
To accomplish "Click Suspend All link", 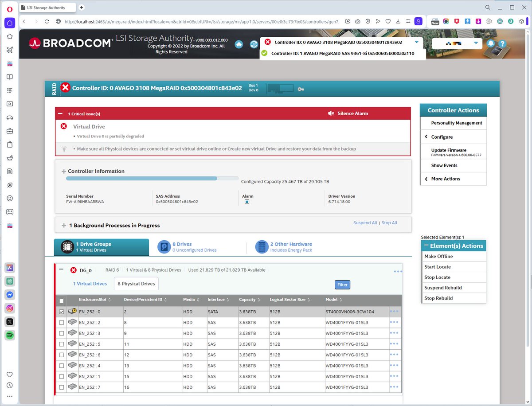I will tap(365, 223).
